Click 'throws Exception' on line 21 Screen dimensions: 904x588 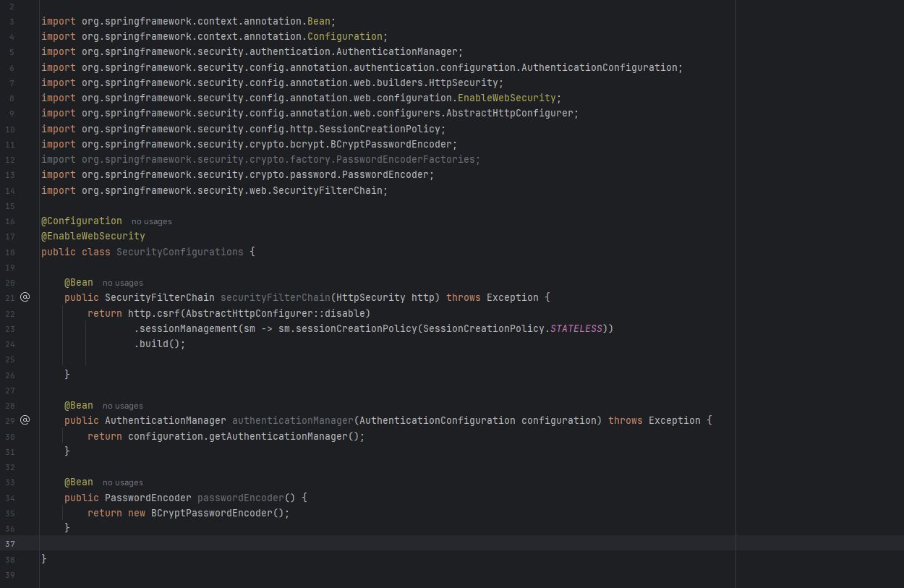point(492,297)
